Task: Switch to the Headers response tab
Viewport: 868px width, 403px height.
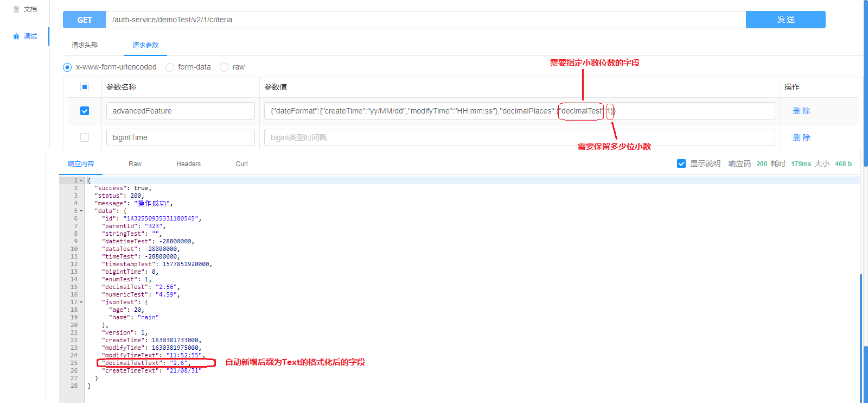Action: (188, 164)
